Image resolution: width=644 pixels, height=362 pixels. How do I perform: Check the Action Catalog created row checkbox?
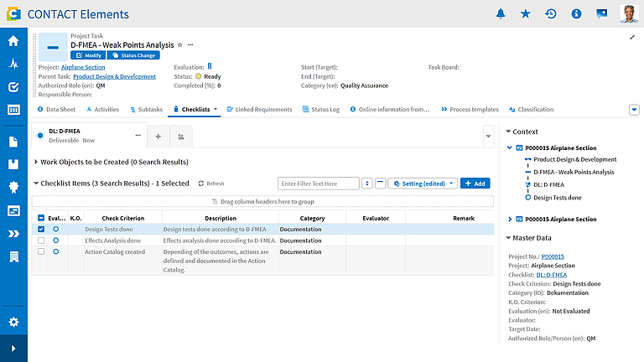coord(41,251)
